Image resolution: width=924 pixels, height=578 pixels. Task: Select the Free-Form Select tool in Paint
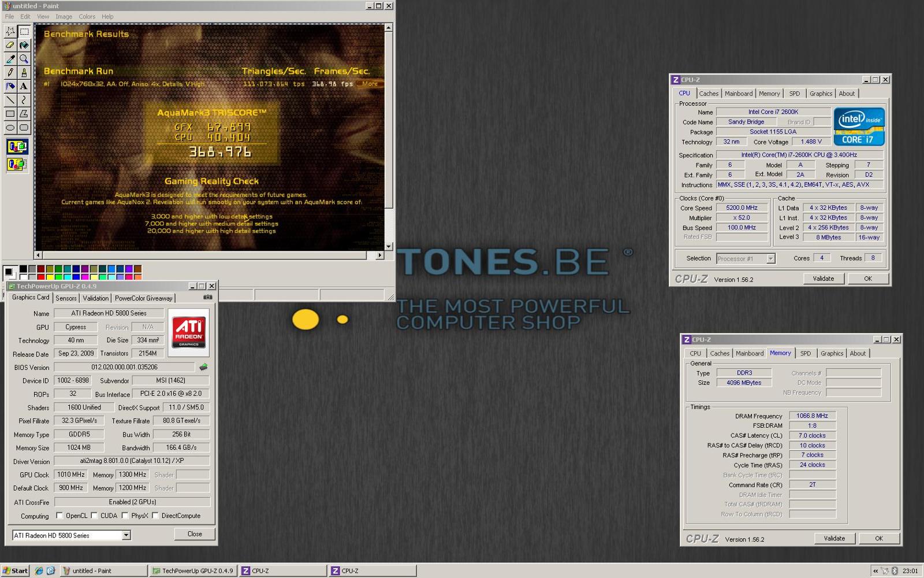pyautogui.click(x=10, y=31)
